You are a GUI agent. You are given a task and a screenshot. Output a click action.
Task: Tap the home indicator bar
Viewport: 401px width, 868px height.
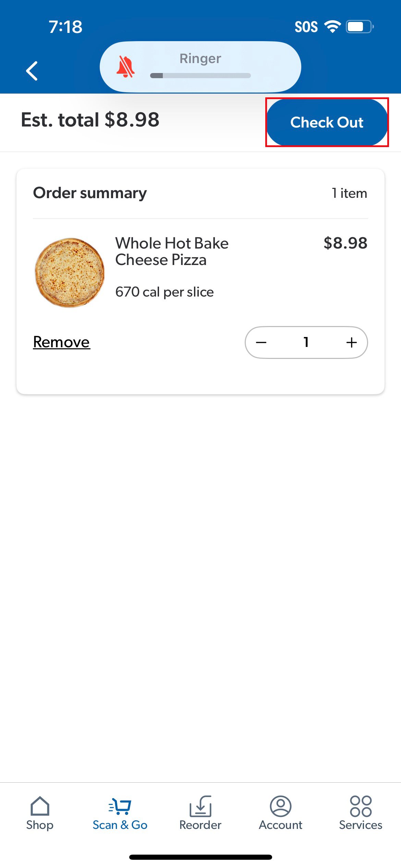click(200, 857)
